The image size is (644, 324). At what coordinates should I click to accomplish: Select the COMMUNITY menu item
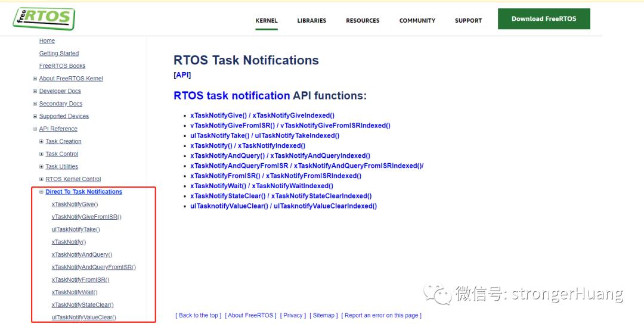tap(417, 21)
